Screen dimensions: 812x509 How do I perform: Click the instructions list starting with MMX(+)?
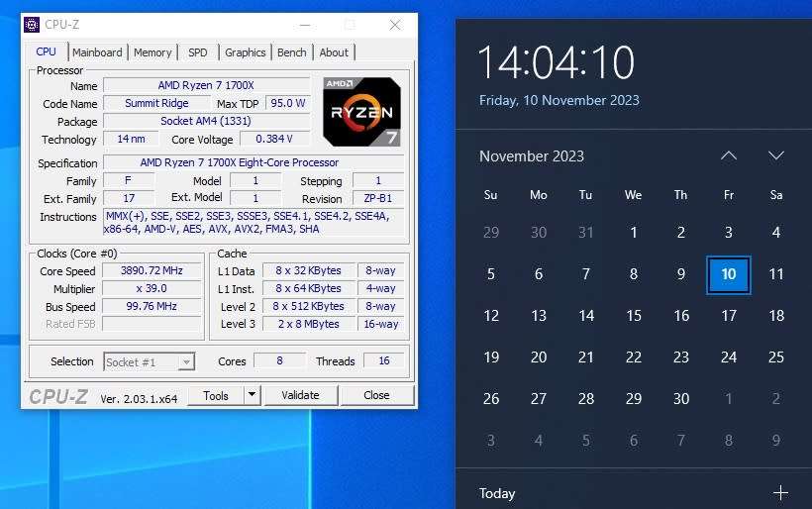(254, 222)
